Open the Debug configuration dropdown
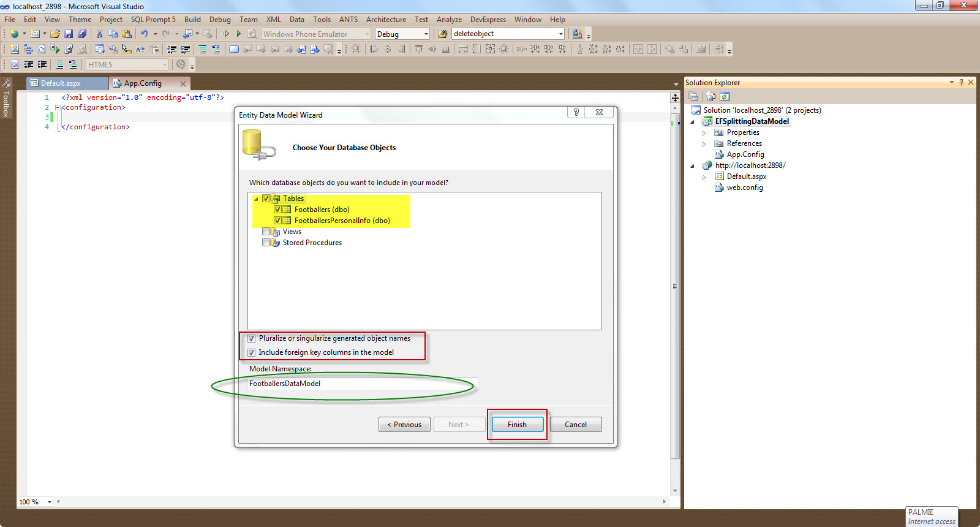980x527 pixels. [426, 34]
